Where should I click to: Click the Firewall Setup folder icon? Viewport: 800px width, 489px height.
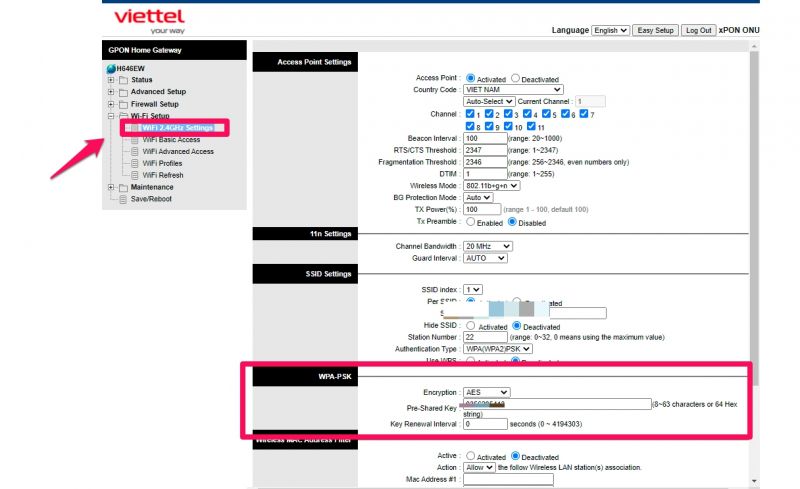pyautogui.click(x=123, y=104)
